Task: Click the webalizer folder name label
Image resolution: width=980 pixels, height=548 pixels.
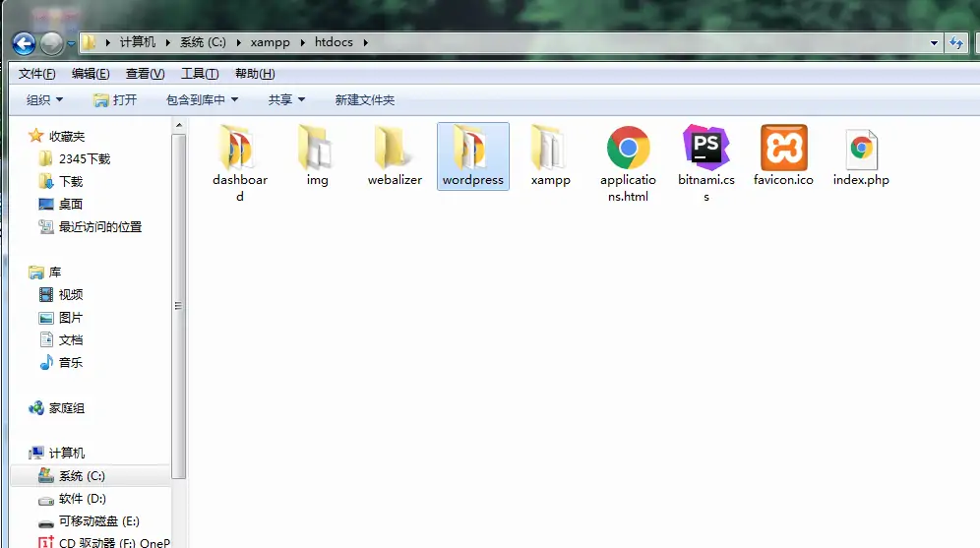Action: click(x=395, y=180)
